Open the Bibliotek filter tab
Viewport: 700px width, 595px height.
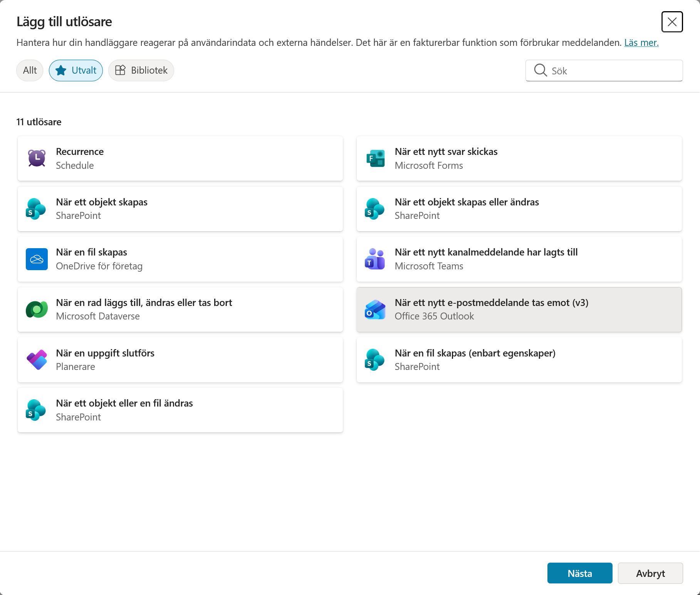click(141, 71)
